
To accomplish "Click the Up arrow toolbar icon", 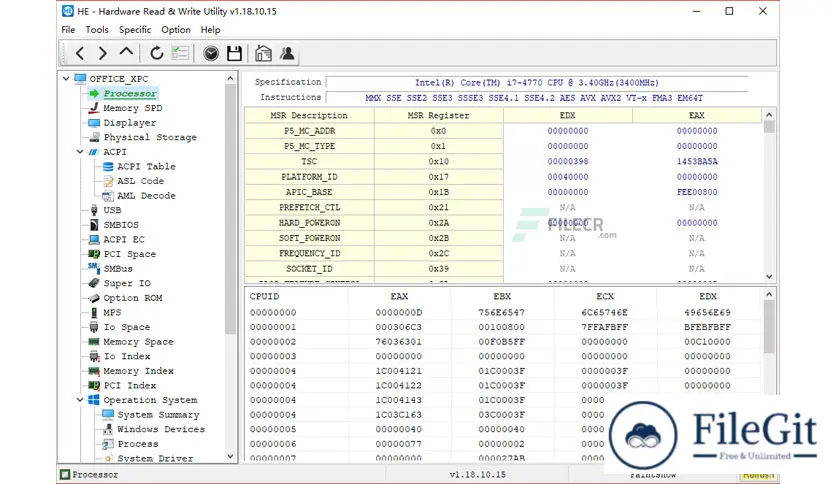I will (x=126, y=52).
